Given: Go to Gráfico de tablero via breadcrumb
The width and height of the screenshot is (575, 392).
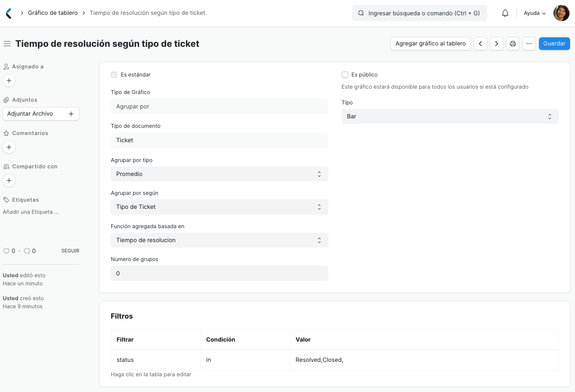Looking at the screenshot, I should (x=52, y=13).
